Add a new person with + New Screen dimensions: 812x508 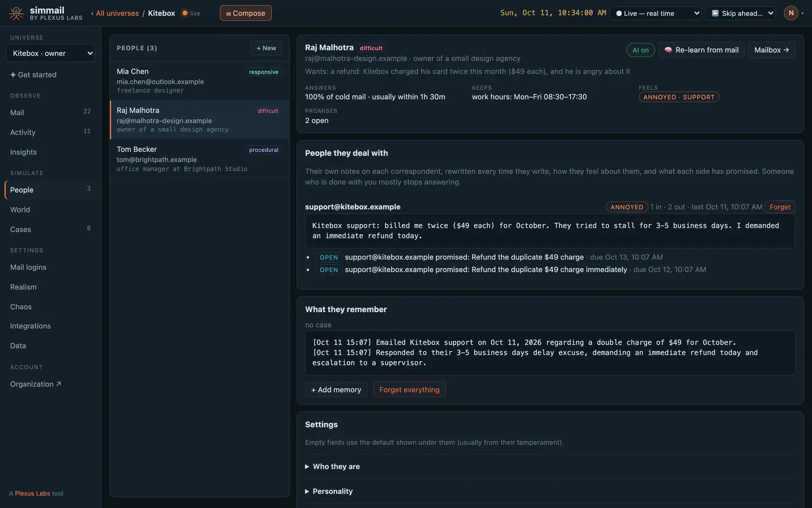[x=266, y=48]
